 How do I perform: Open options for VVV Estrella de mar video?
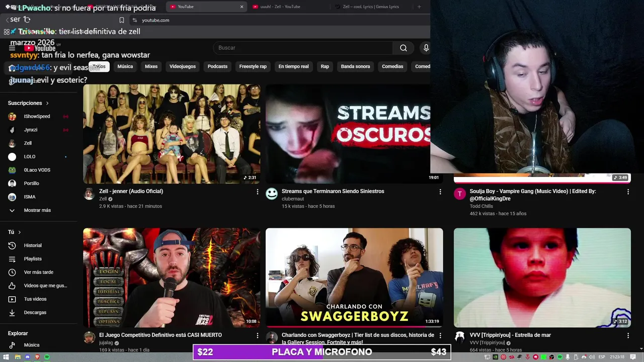click(x=628, y=335)
